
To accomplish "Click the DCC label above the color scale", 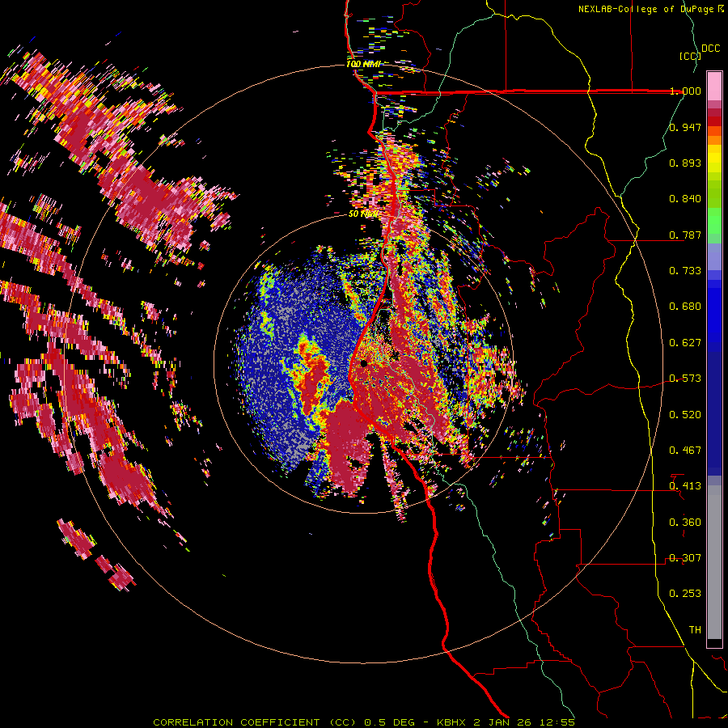I will pyautogui.click(x=710, y=49).
